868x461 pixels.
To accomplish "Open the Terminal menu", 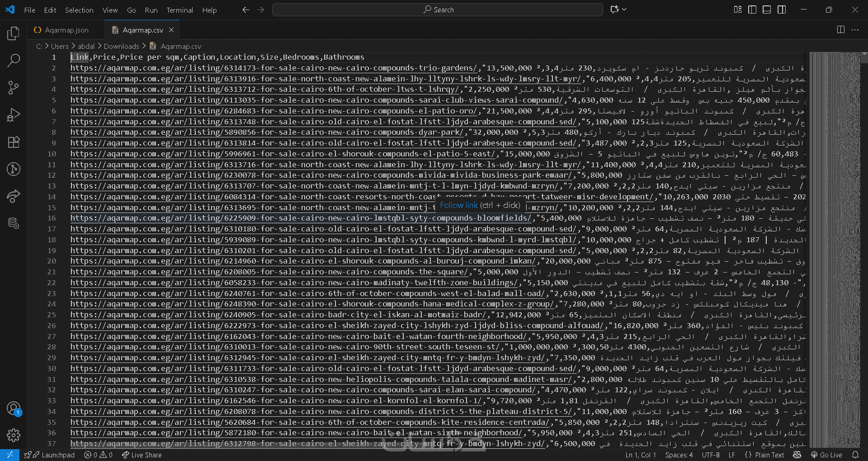I will [x=179, y=10].
